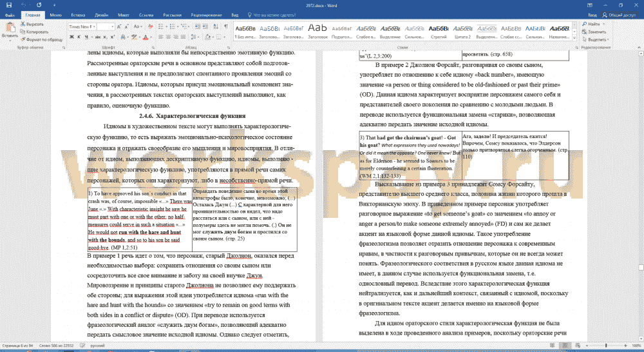The width and height of the screenshot is (644, 352).
Task: Toggle subscript x₂ formatting
Action: tap(106, 37)
